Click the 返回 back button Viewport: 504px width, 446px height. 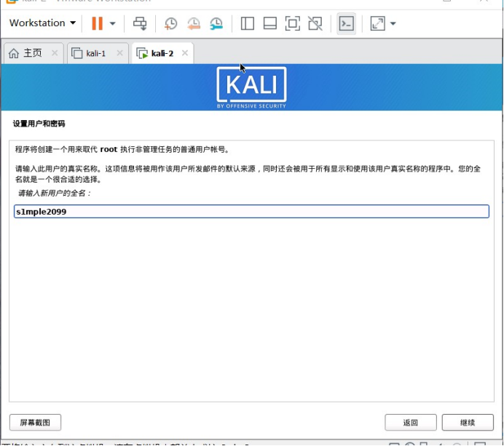coord(411,422)
